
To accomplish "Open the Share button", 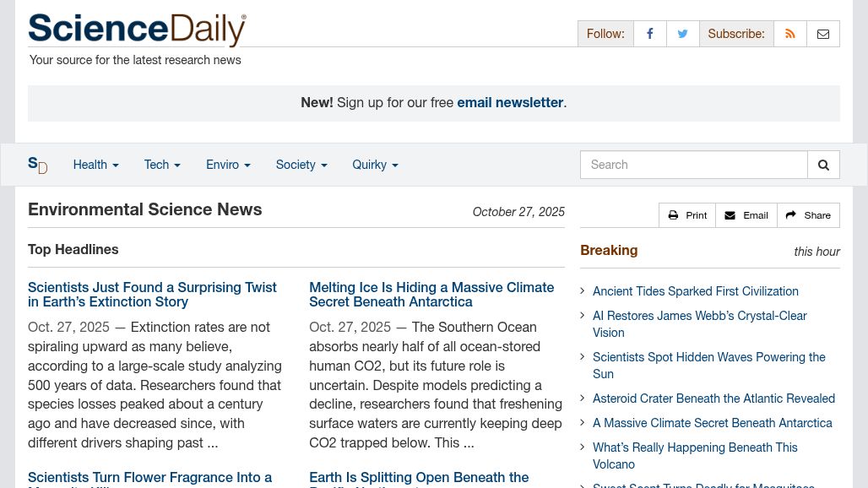I will coord(808,215).
